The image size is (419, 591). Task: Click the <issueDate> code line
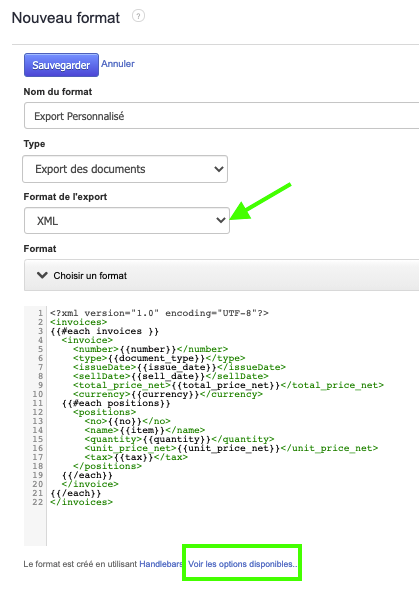[x=179, y=367]
